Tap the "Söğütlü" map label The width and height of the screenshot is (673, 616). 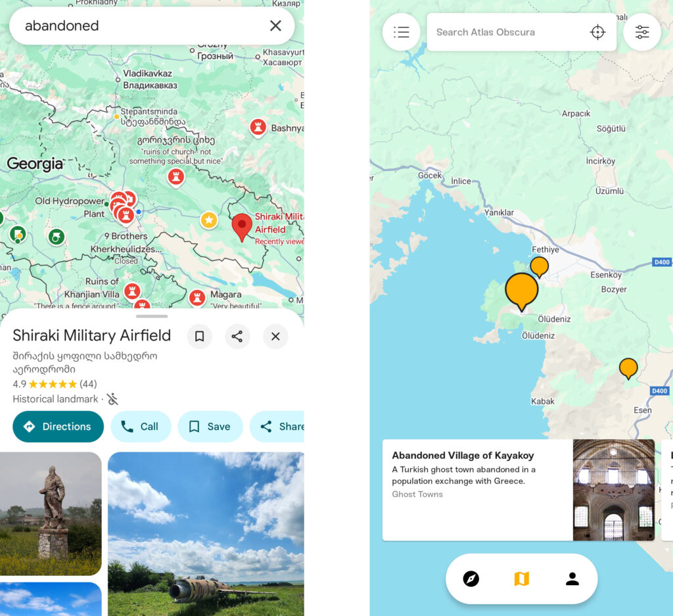[611, 129]
